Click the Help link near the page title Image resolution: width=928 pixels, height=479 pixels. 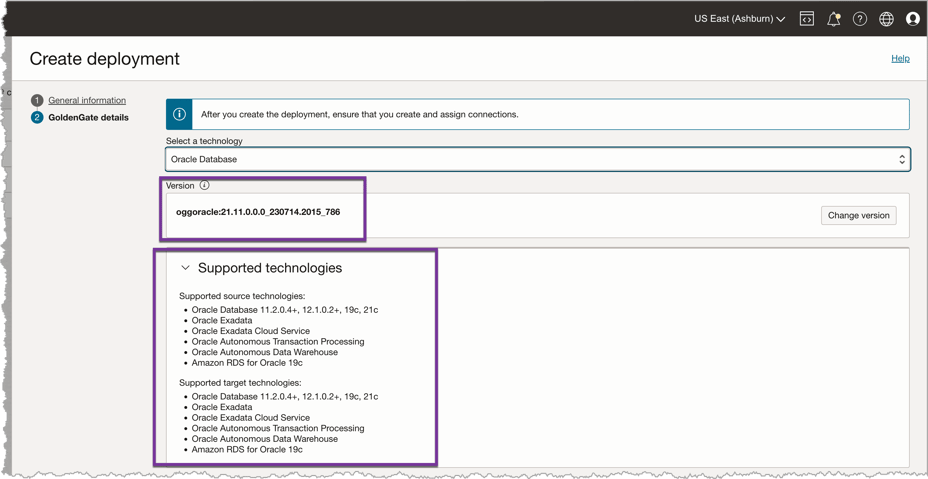click(x=900, y=59)
